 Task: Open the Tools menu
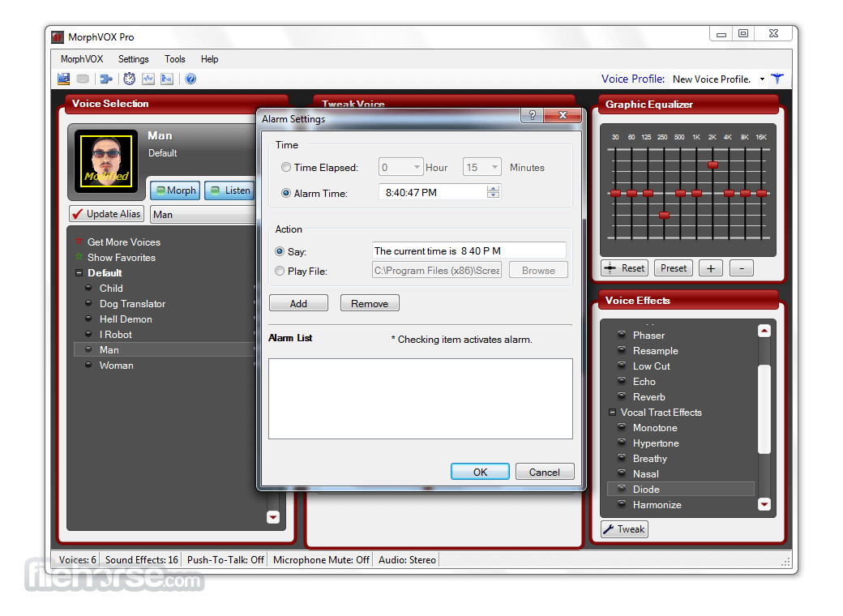175,59
